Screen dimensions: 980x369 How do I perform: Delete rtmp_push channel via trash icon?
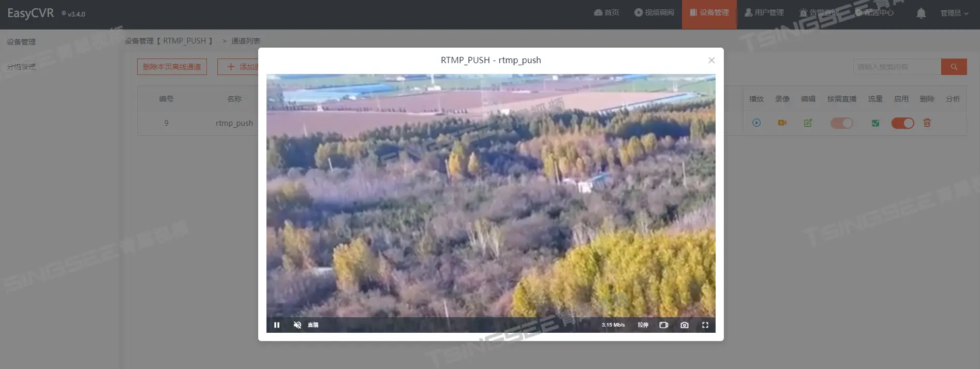(927, 123)
